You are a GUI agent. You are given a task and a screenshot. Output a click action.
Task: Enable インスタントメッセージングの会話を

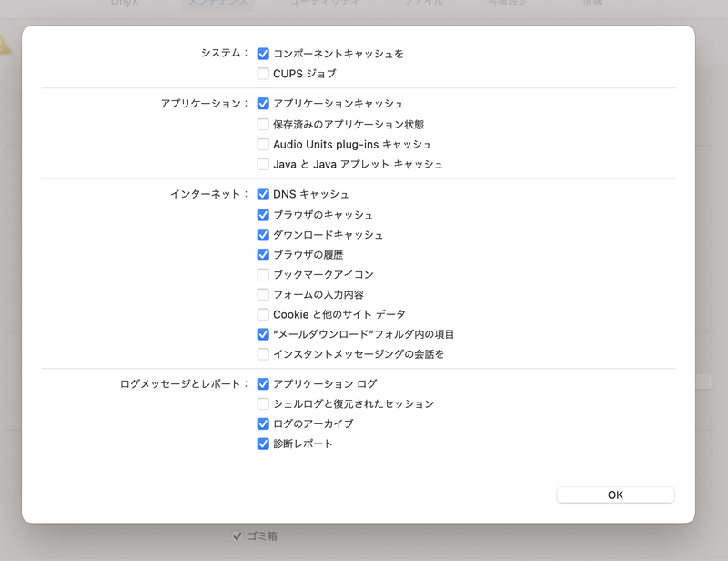coord(264,354)
